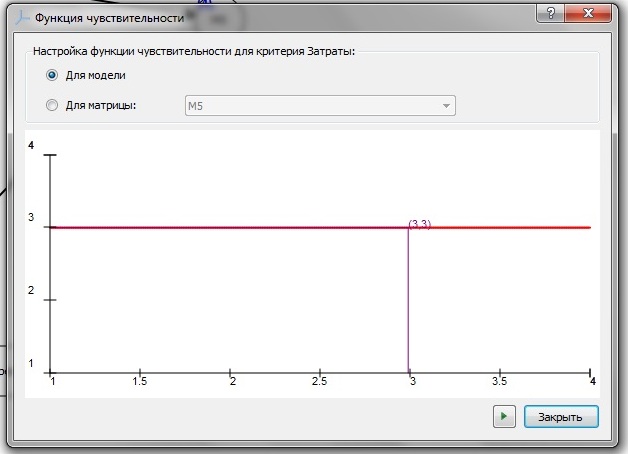
Task: Click the "Закрыть" button
Action: coord(561,417)
